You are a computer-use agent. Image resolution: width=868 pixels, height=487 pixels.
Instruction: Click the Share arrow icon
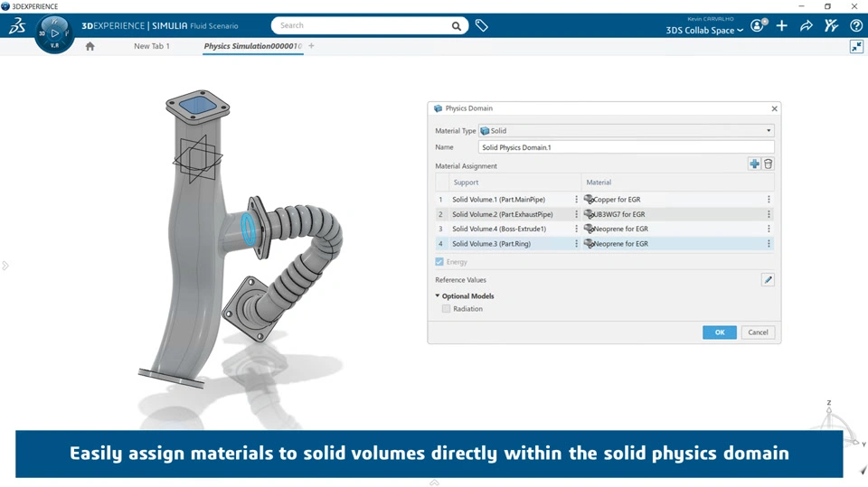pyautogui.click(x=807, y=25)
